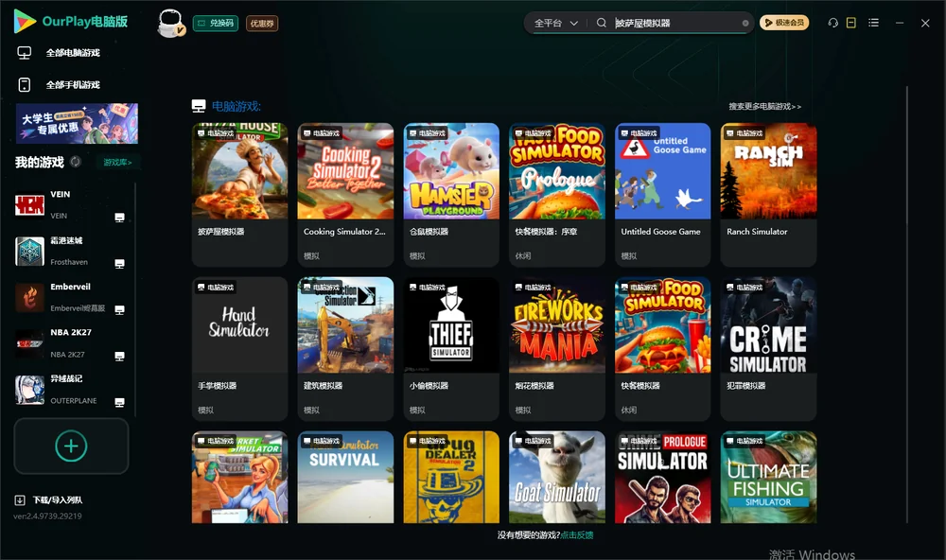Open the Untitled Goose Game card

click(x=663, y=194)
